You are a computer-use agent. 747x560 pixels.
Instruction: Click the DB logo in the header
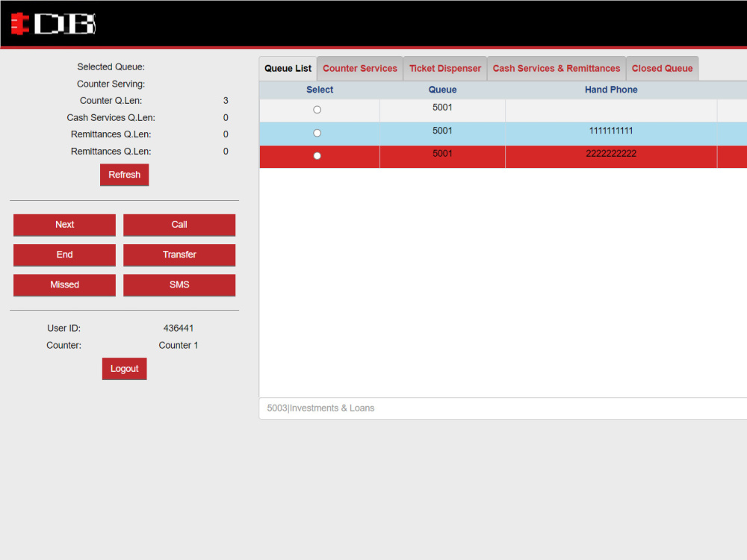53,24
